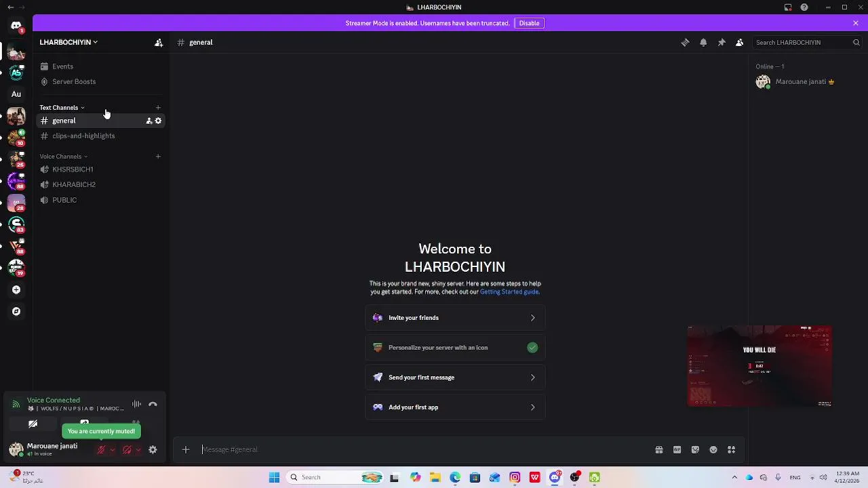Open the Help question mark icon
Image resolution: width=868 pixels, height=488 pixels.
pos(804,7)
